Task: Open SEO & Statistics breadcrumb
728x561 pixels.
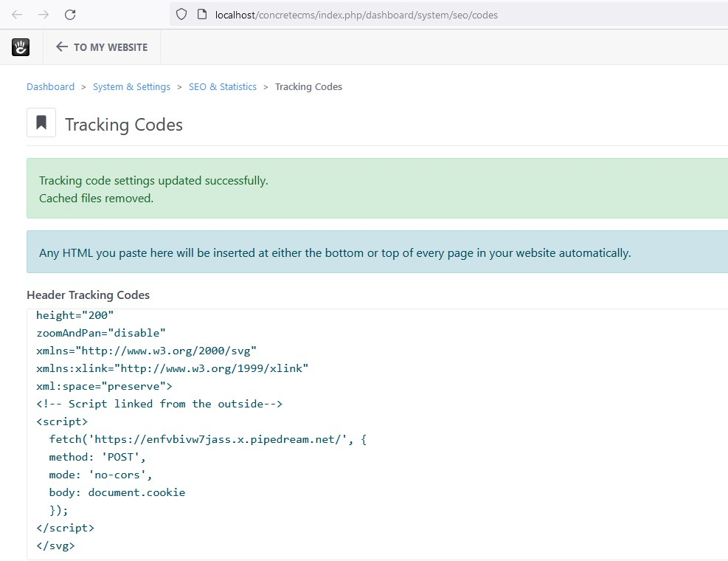Action: click(x=223, y=87)
